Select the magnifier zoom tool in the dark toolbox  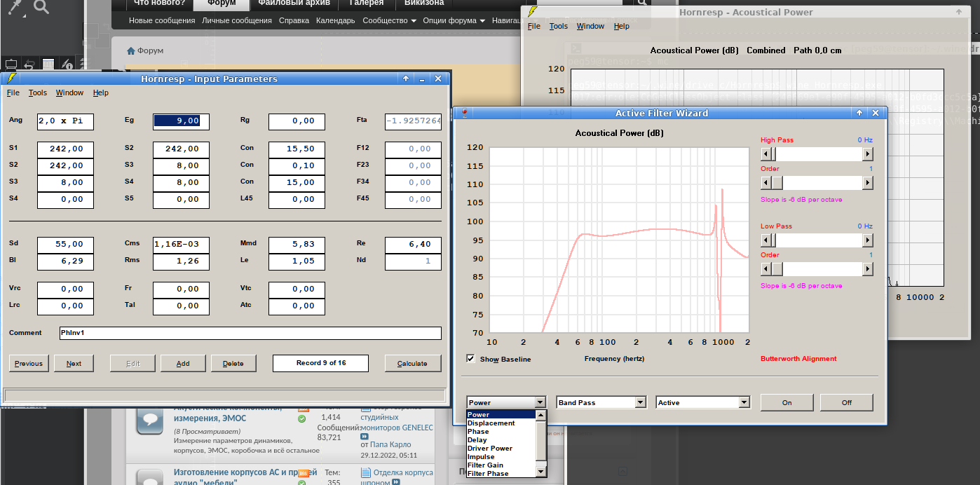pyautogui.click(x=41, y=7)
